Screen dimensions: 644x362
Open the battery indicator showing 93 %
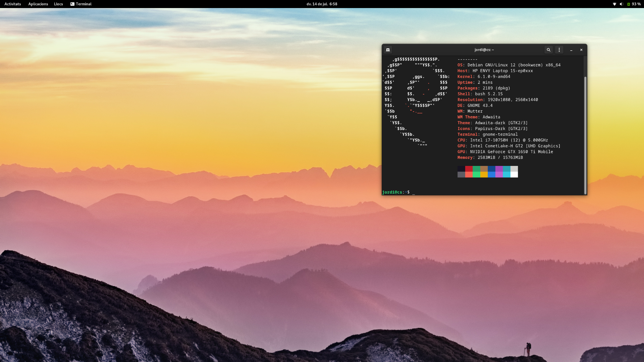coord(634,4)
